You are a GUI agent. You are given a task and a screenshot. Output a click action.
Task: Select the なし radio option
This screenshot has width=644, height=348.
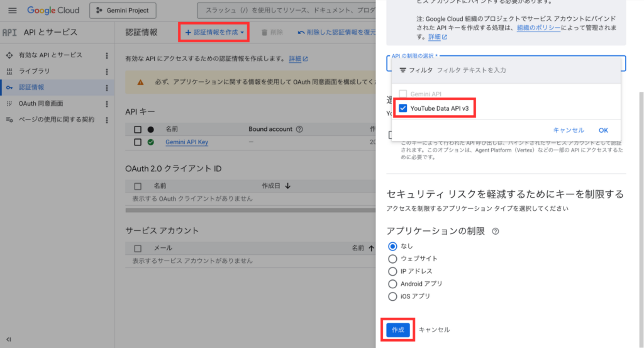pyautogui.click(x=392, y=246)
